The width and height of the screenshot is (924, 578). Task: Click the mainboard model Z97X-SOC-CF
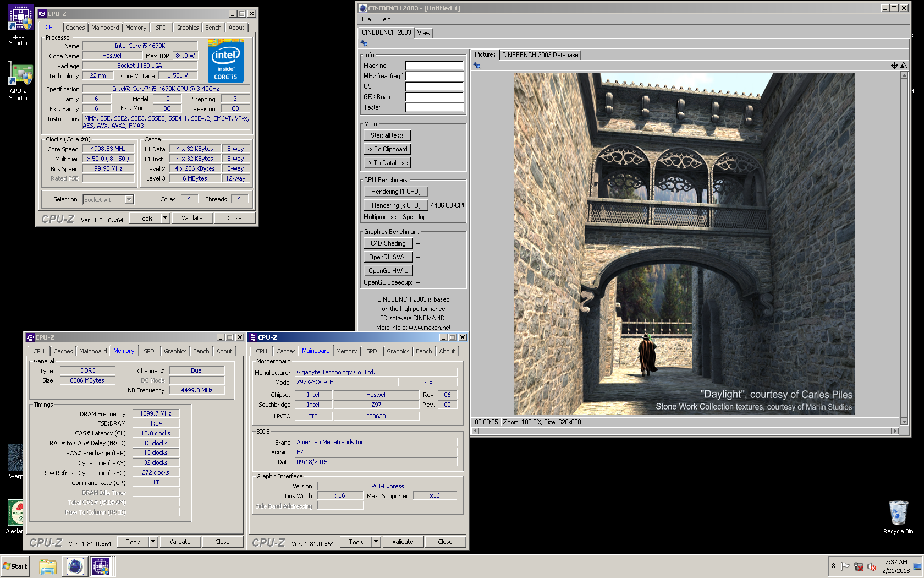click(346, 382)
